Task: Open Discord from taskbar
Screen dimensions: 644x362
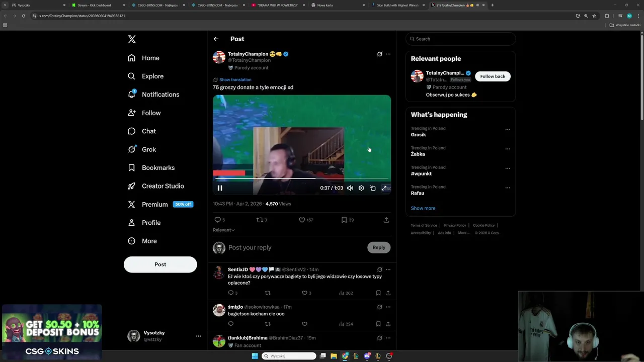Action: click(x=367, y=356)
